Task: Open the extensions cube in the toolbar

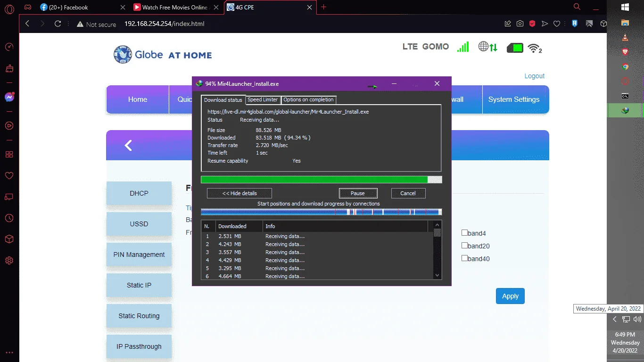Action: coord(603,24)
